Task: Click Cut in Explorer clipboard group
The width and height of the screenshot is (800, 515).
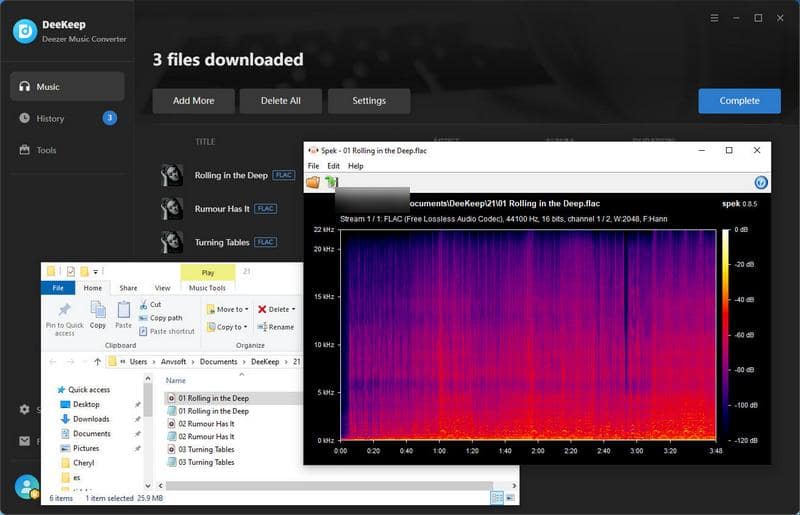Action: [151, 304]
